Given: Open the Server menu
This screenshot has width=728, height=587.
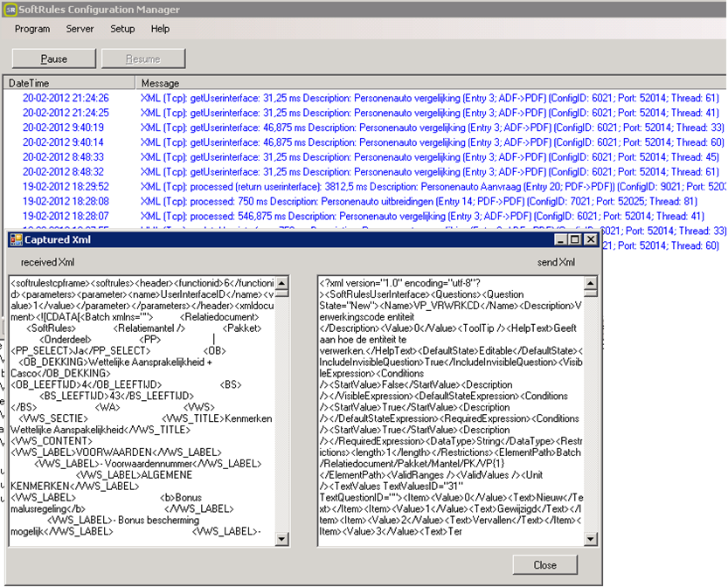Looking at the screenshot, I should [80, 29].
